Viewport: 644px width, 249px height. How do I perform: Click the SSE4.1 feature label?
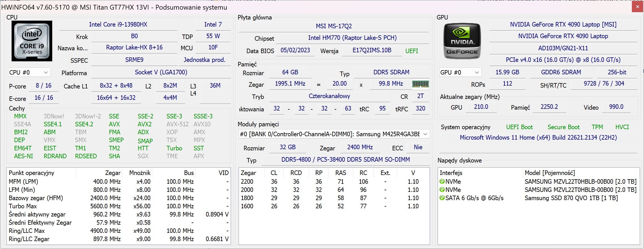pos(53,124)
